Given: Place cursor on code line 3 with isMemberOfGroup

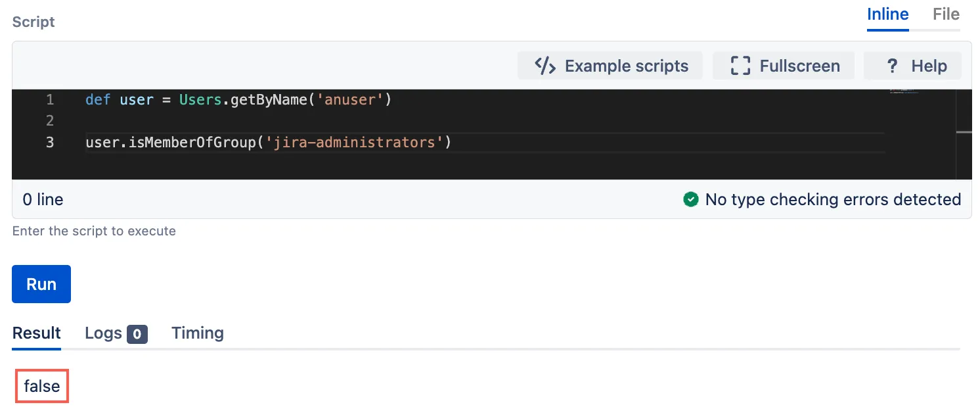Looking at the screenshot, I should [x=269, y=142].
